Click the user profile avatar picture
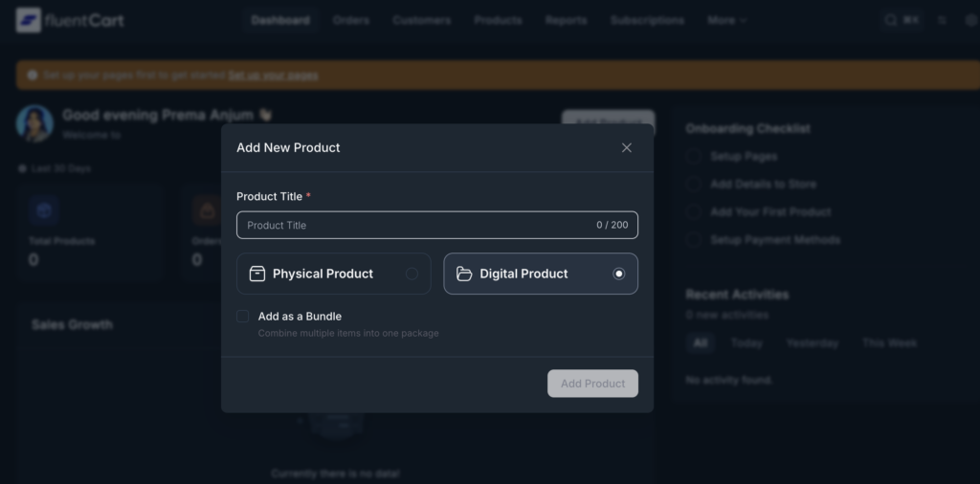 [x=34, y=124]
